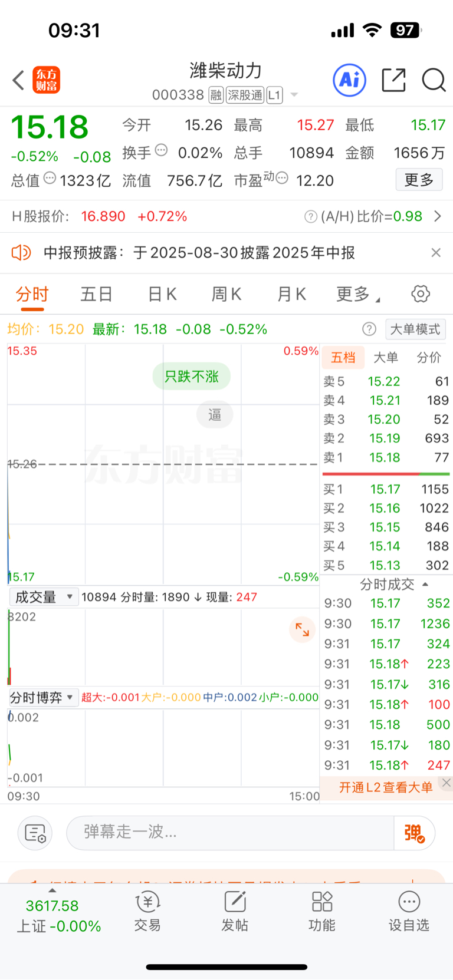Image resolution: width=453 pixels, height=980 pixels.
Task: Select 卖5 row at 15.22
Action: coord(386,381)
